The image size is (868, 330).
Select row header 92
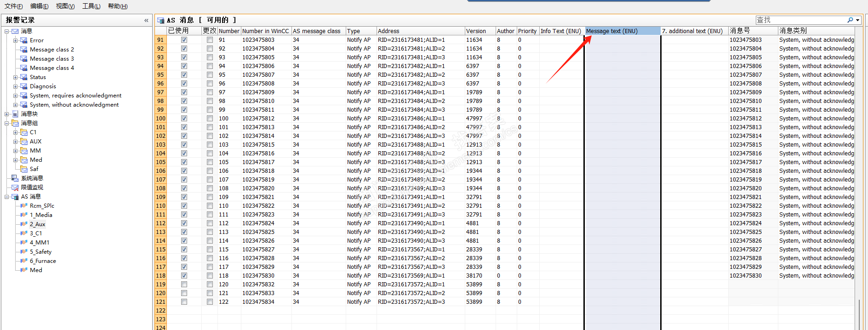pos(160,49)
